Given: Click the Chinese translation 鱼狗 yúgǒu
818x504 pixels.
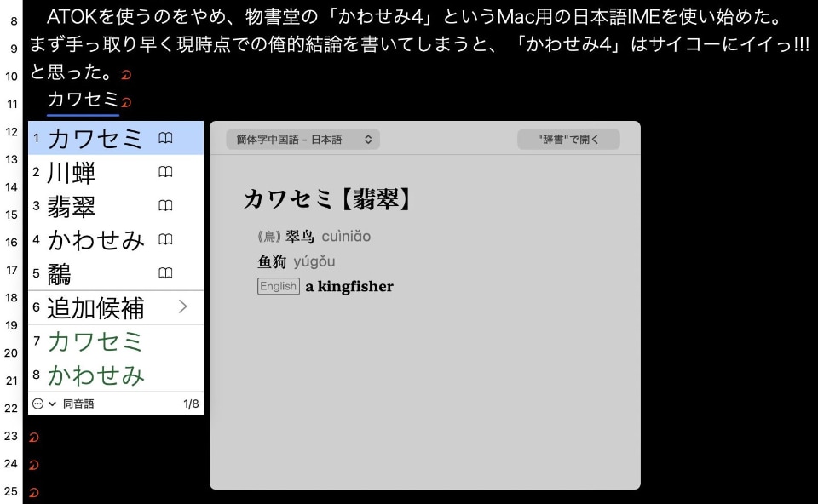Looking at the screenshot, I should [x=297, y=261].
